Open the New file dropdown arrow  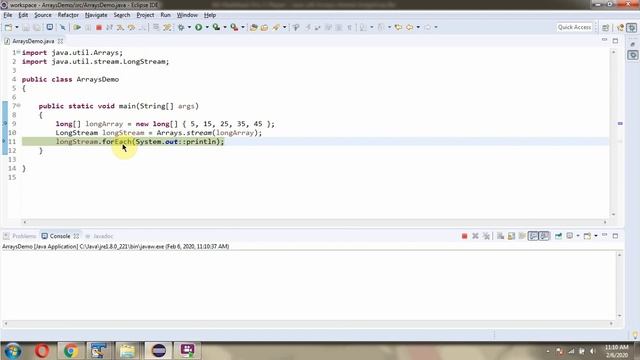17,27
